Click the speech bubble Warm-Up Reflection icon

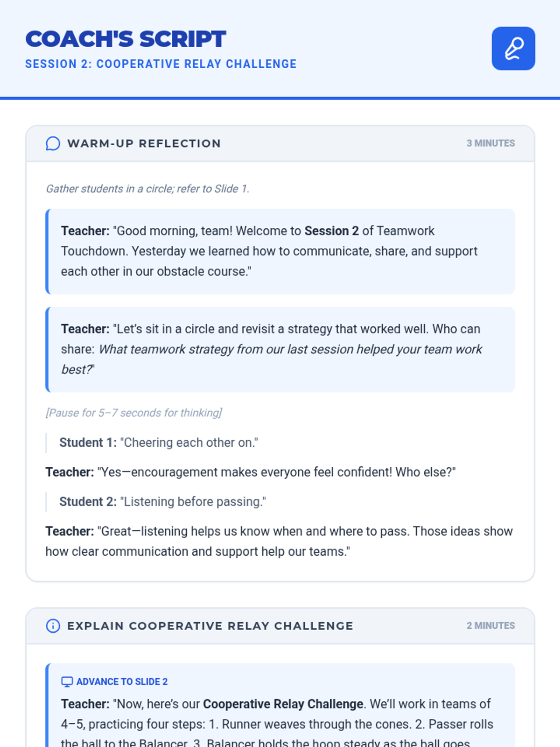(x=53, y=143)
